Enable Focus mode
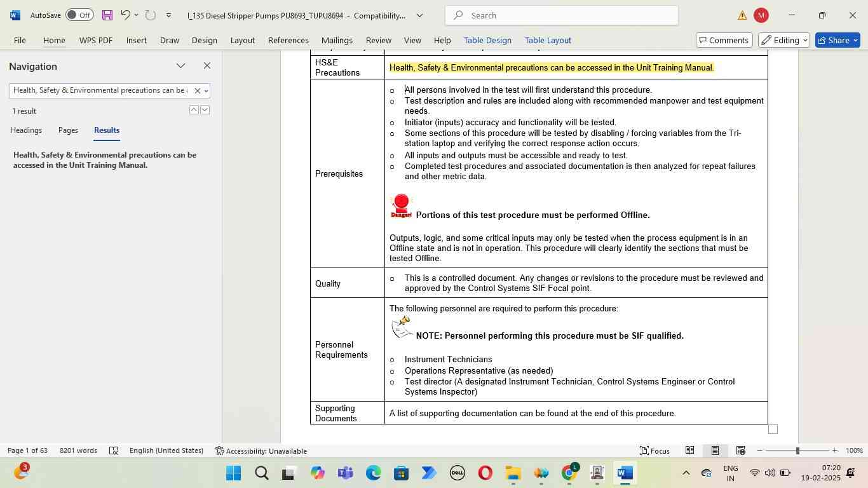This screenshot has height=488, width=868. (654, 451)
